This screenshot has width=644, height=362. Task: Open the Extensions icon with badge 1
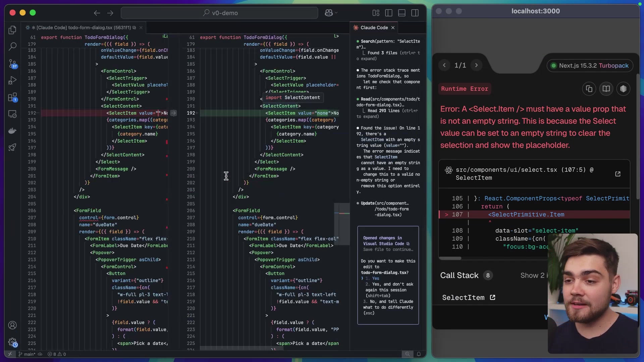12,97
